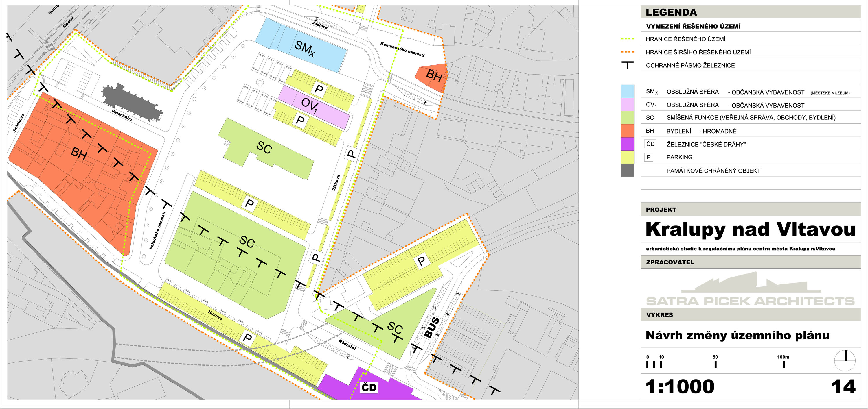The image size is (868, 409).
Task: Click the 1:1000 scale text
Action: (x=680, y=386)
